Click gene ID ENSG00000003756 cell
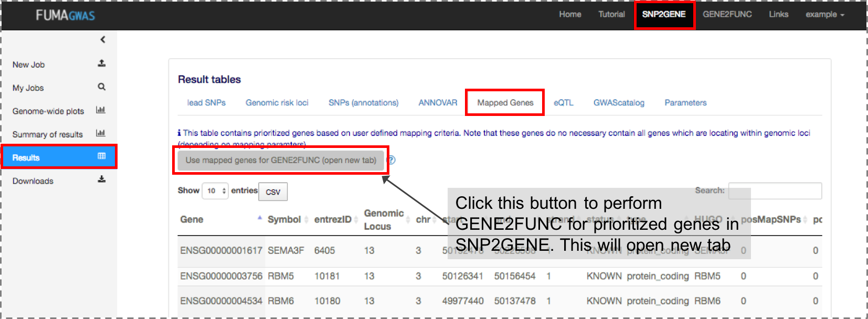This screenshot has height=319, width=868. 221,276
